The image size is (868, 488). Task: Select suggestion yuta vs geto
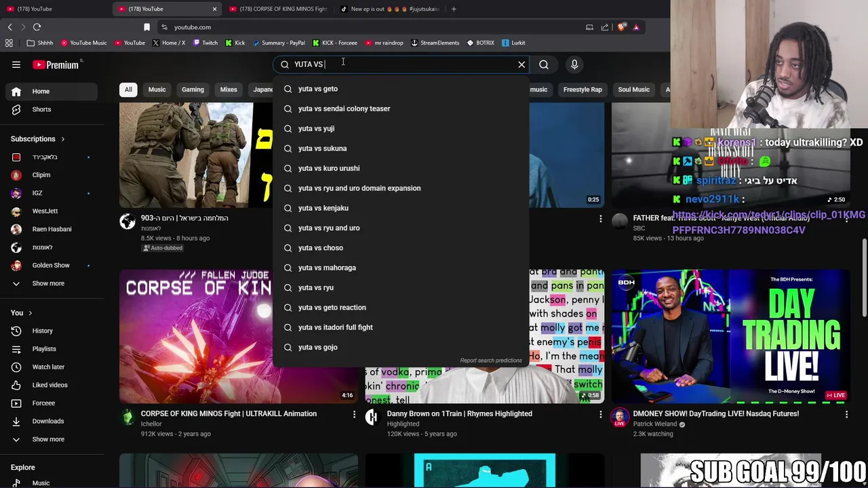click(x=401, y=89)
